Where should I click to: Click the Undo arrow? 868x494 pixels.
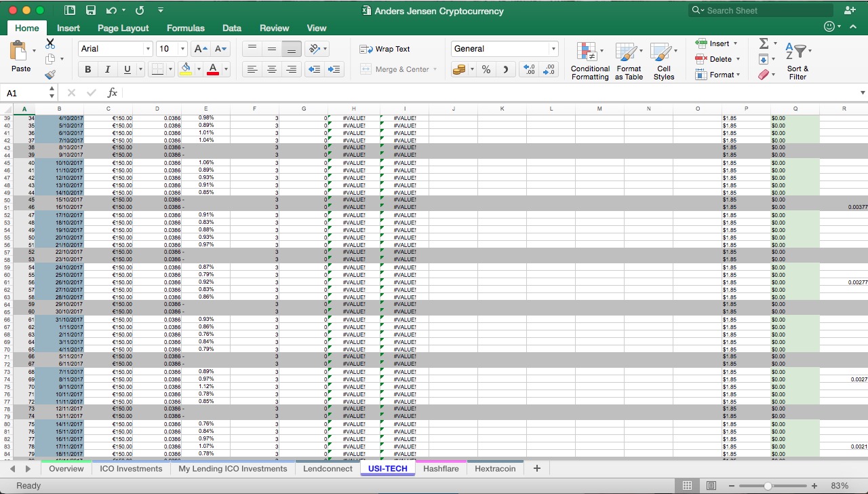(x=111, y=10)
